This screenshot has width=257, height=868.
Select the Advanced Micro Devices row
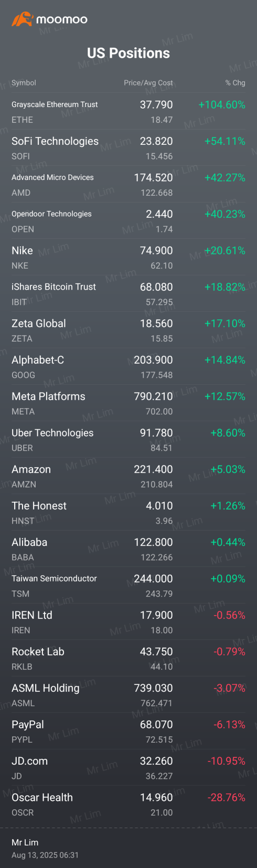point(128,185)
